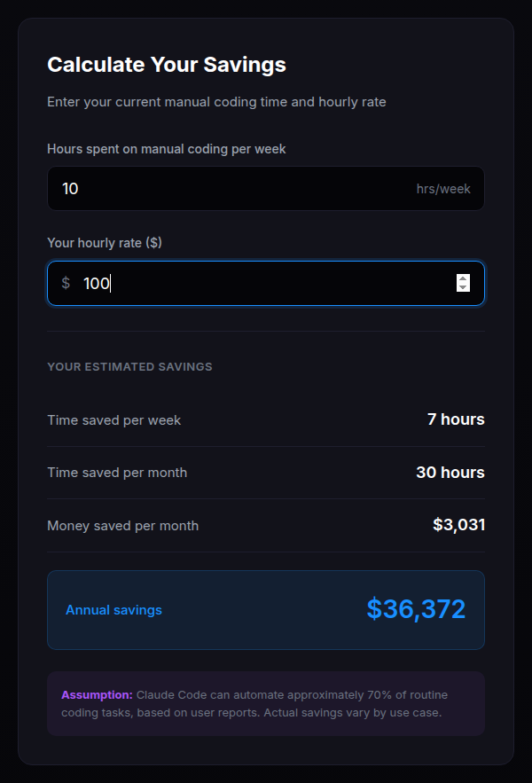Viewport: 532px width, 783px height.
Task: Increment the hourly rate with the up arrow
Action: [462, 278]
